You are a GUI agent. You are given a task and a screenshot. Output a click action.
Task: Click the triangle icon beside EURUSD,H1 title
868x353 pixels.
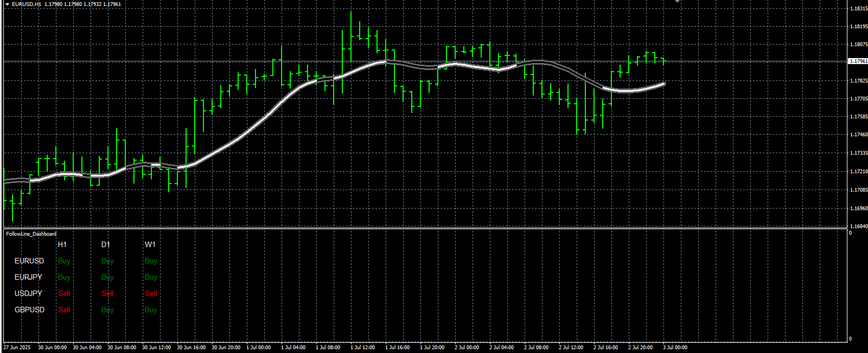8,4
